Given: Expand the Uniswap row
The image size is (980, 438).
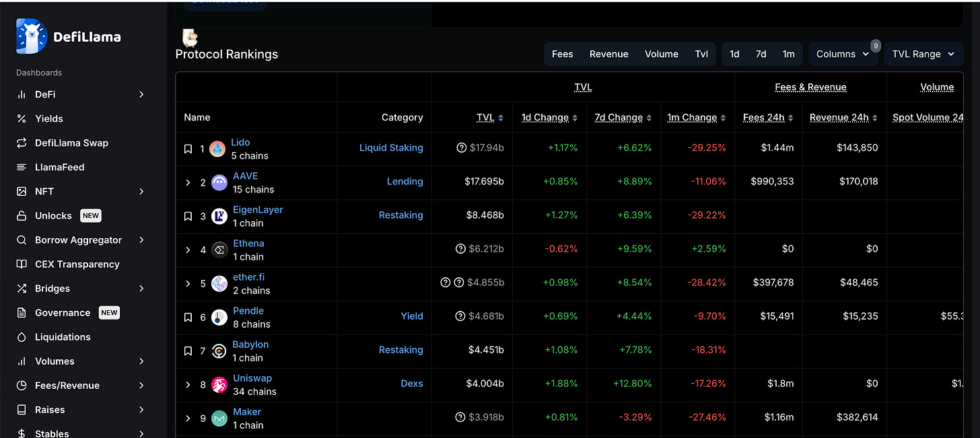Looking at the screenshot, I should 188,384.
